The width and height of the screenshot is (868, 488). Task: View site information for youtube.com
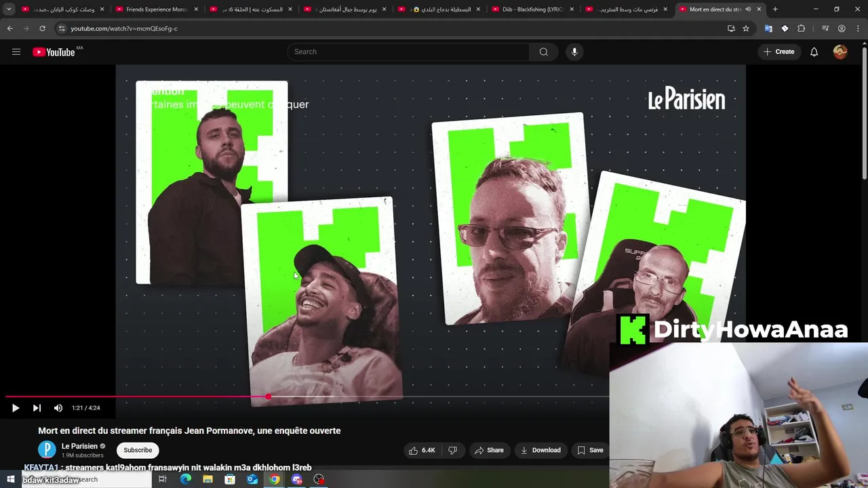coord(62,28)
